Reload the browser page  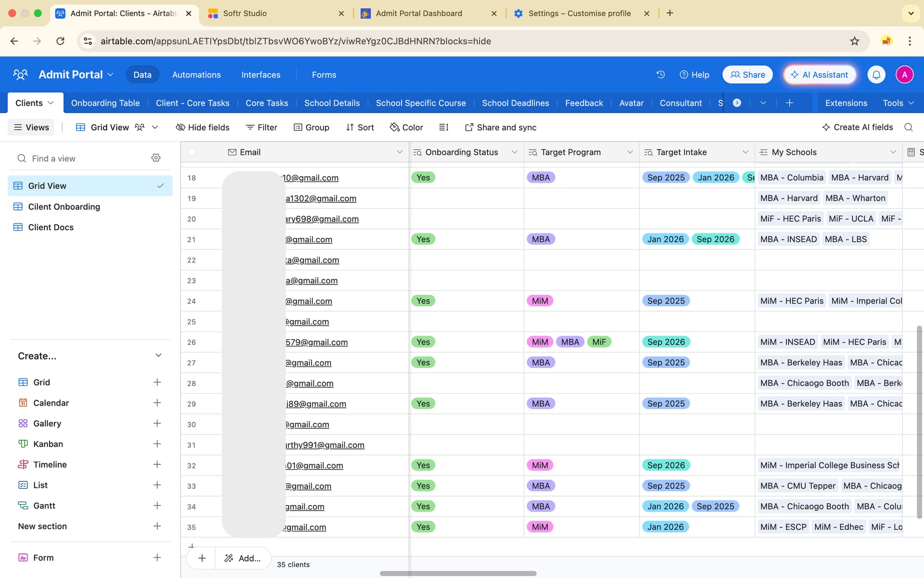(x=60, y=41)
